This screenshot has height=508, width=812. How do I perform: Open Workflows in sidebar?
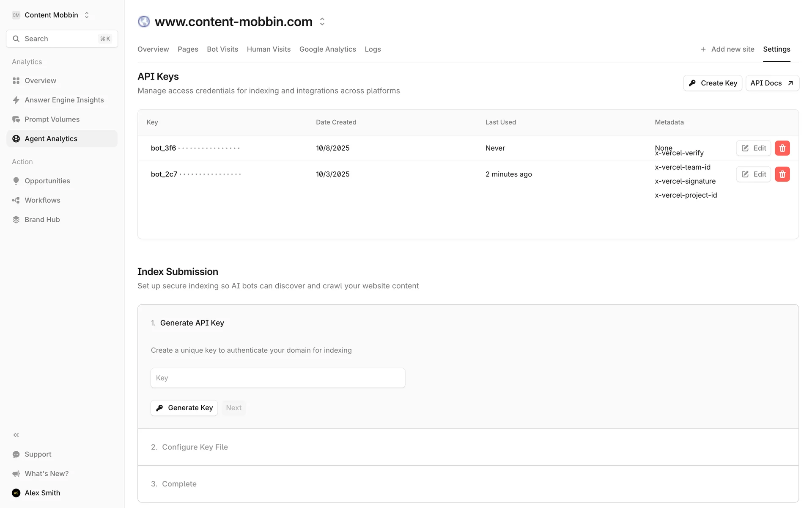click(x=42, y=200)
